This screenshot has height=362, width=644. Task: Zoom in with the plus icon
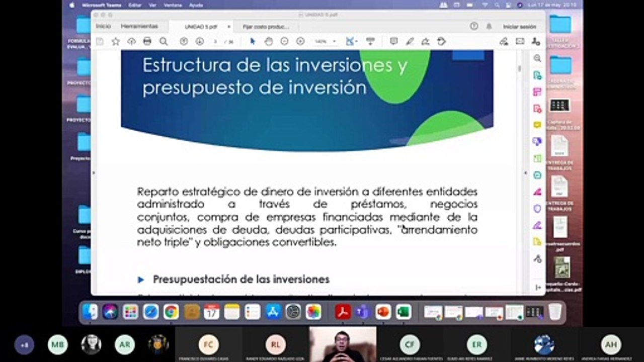coord(300,41)
